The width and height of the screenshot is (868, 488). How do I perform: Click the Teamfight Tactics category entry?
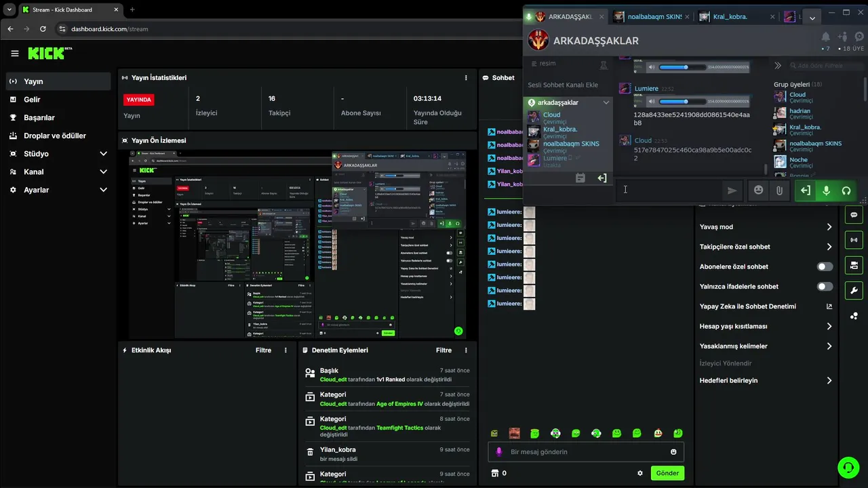387,427
